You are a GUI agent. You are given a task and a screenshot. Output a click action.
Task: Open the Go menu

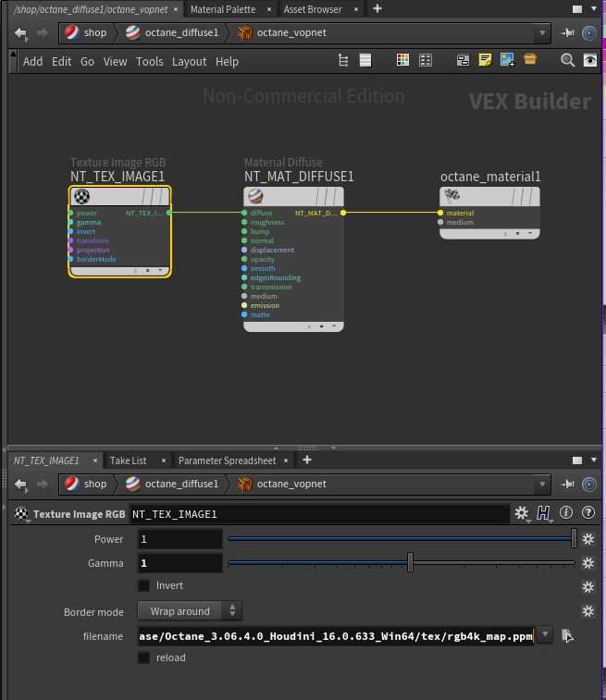[x=87, y=62]
